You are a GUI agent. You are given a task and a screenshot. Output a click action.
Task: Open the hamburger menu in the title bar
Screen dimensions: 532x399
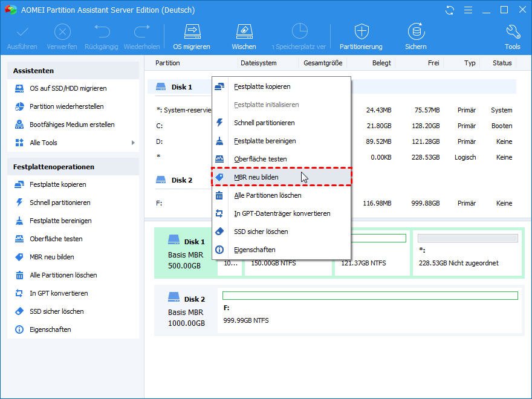467,10
